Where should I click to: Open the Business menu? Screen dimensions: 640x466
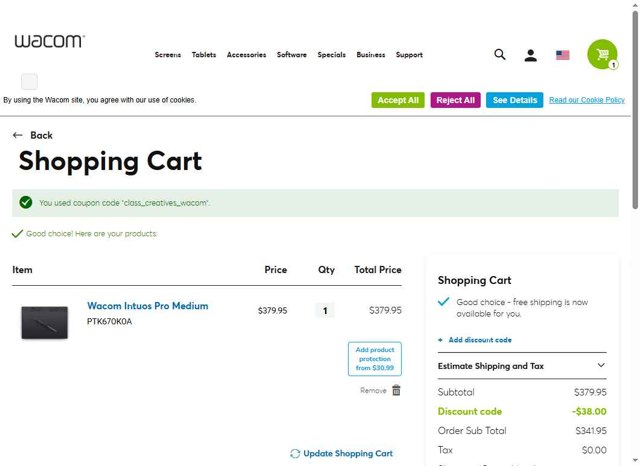click(371, 55)
